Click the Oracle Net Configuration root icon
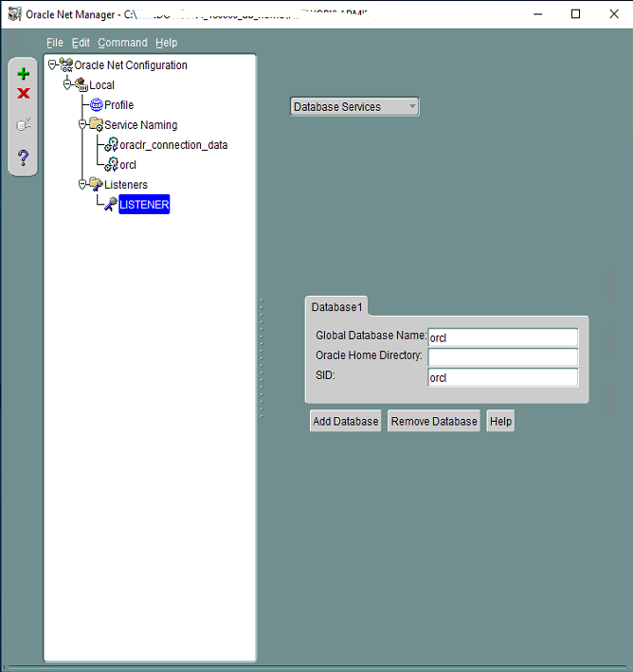 pos(66,64)
